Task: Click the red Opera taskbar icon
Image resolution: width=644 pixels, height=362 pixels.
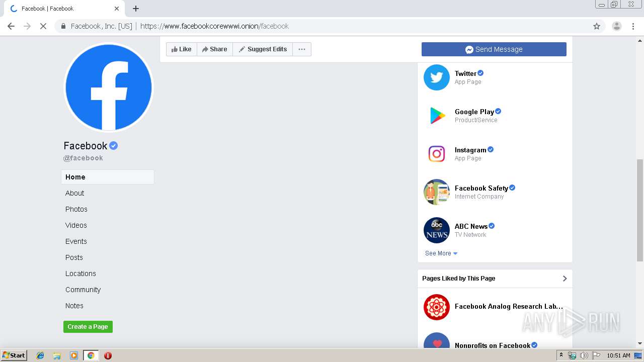Action: tap(108, 355)
